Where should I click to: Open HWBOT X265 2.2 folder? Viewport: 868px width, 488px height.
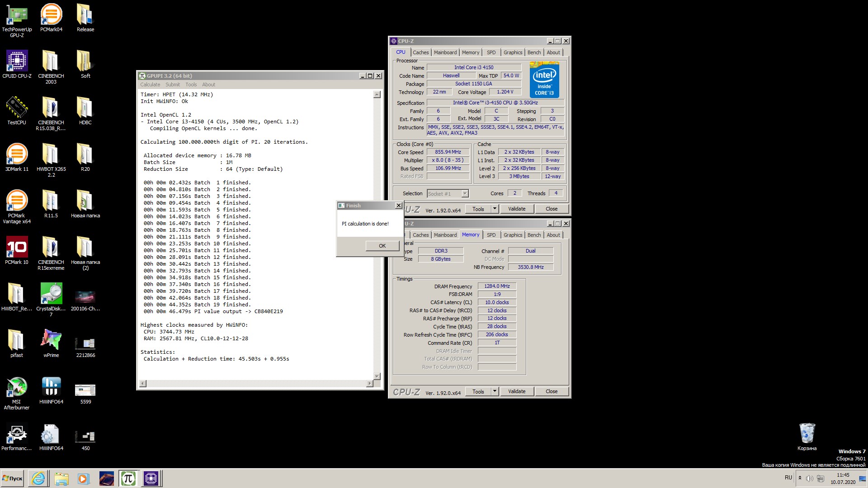[x=51, y=160]
